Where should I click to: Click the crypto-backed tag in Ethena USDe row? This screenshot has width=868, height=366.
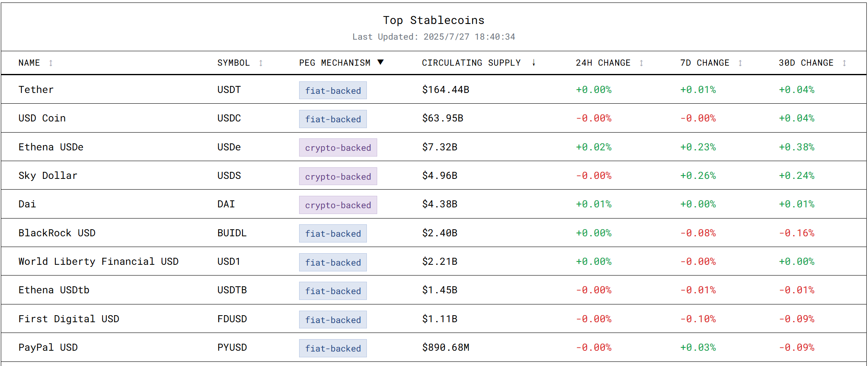point(338,147)
